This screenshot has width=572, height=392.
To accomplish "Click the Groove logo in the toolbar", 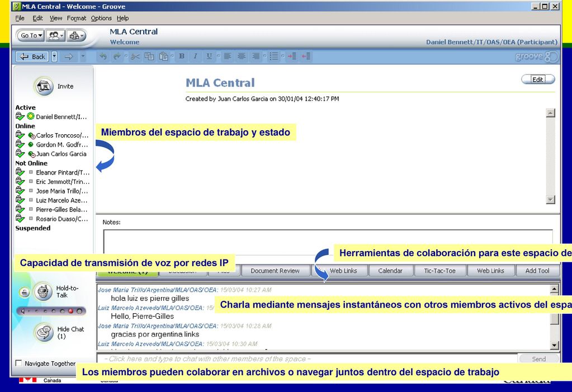I will click(536, 56).
